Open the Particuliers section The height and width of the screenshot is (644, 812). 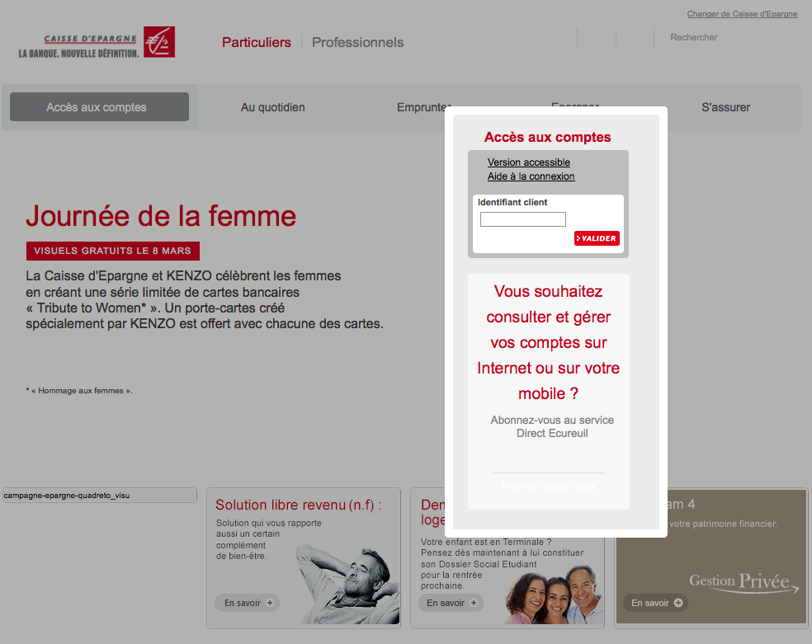pos(257,42)
